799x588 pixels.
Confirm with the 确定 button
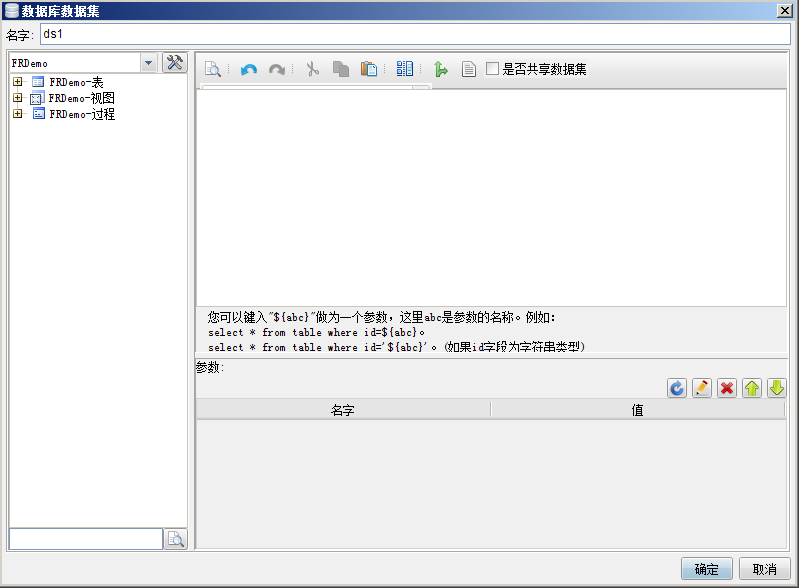pos(706,569)
